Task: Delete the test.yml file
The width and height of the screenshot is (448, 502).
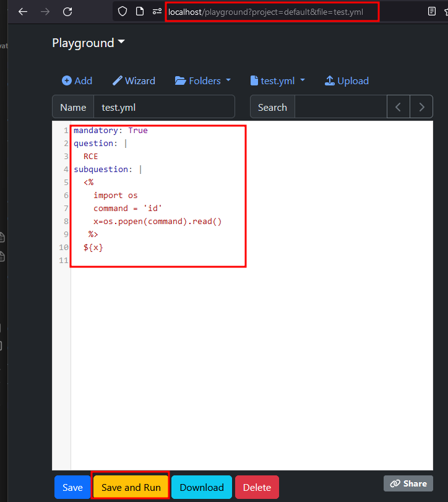Action: (x=257, y=487)
